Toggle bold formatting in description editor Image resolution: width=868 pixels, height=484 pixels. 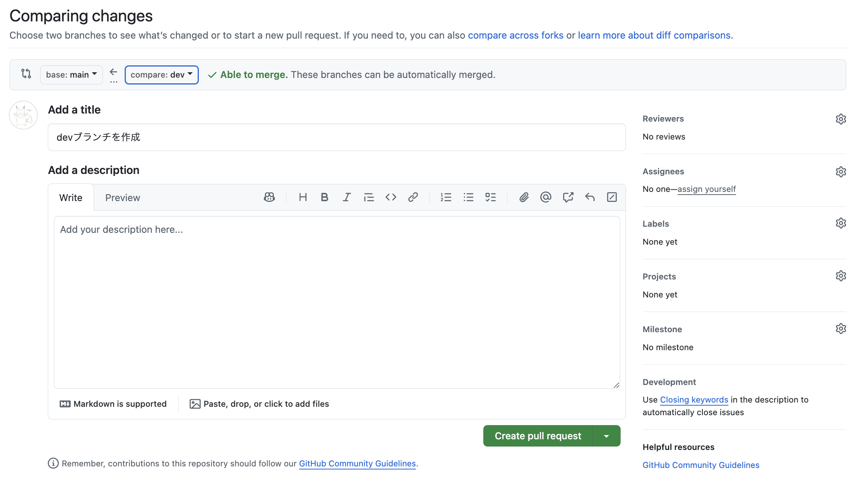pos(325,197)
